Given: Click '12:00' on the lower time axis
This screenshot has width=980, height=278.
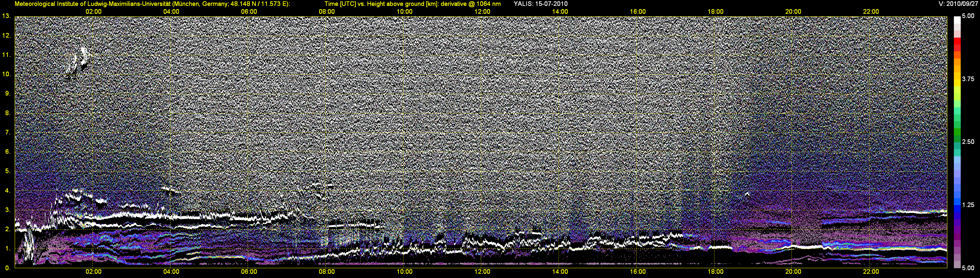Looking at the screenshot, I should click(x=482, y=271).
